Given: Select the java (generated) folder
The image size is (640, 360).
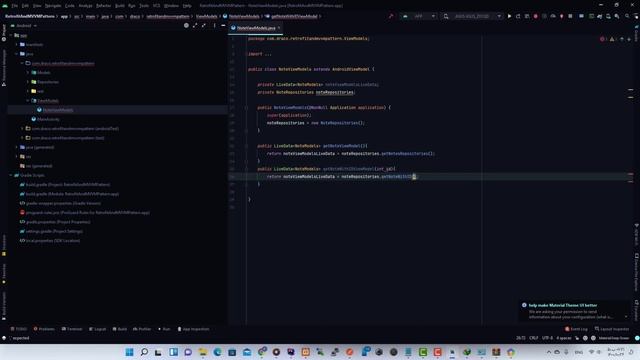Looking at the screenshot, I should [40, 147].
